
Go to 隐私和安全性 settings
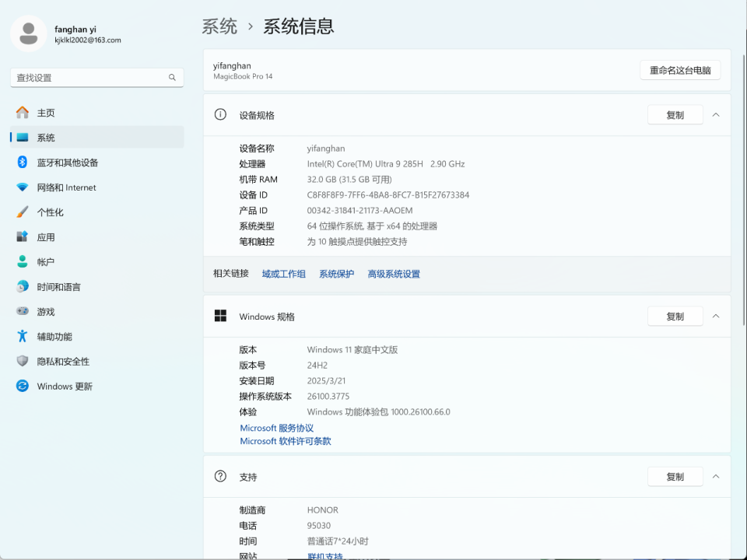click(x=96, y=362)
